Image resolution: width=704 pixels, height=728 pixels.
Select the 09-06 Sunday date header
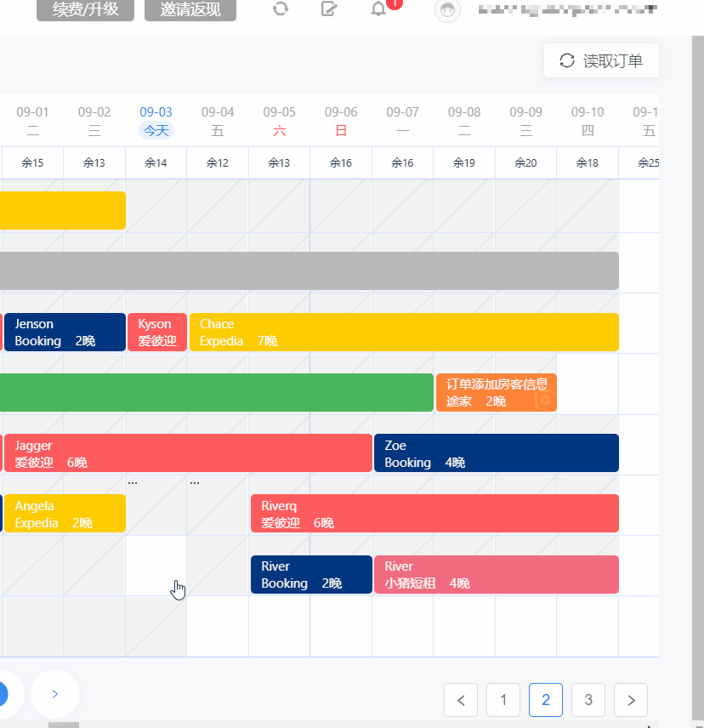point(341,121)
